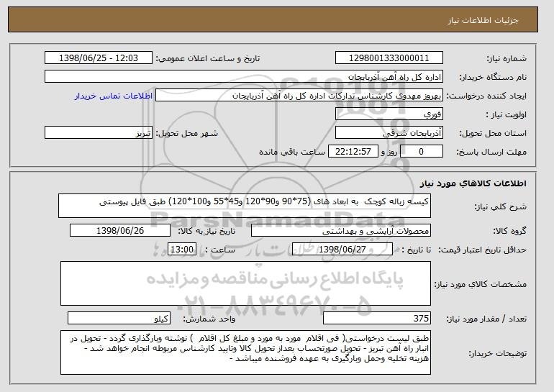Click the price validity date field 1398/06/27
Screen dimensions: 554x392
[x=342, y=250]
